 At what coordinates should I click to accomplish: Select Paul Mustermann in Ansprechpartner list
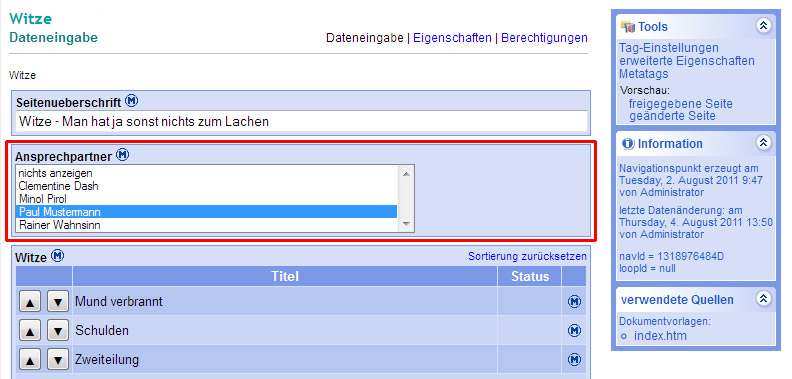tap(207, 212)
